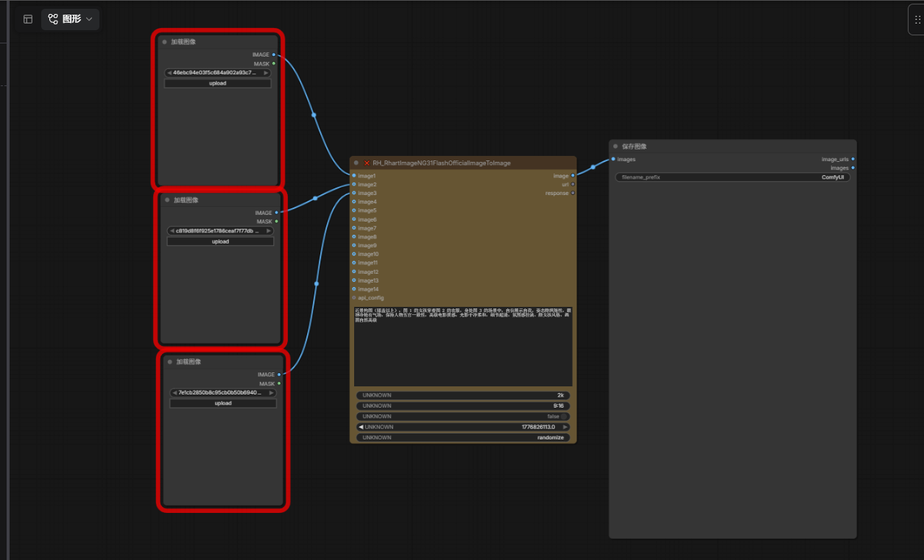Click the red X icon on the RH_Rhart node title
The width and height of the screenshot is (924, 560).
(367, 163)
